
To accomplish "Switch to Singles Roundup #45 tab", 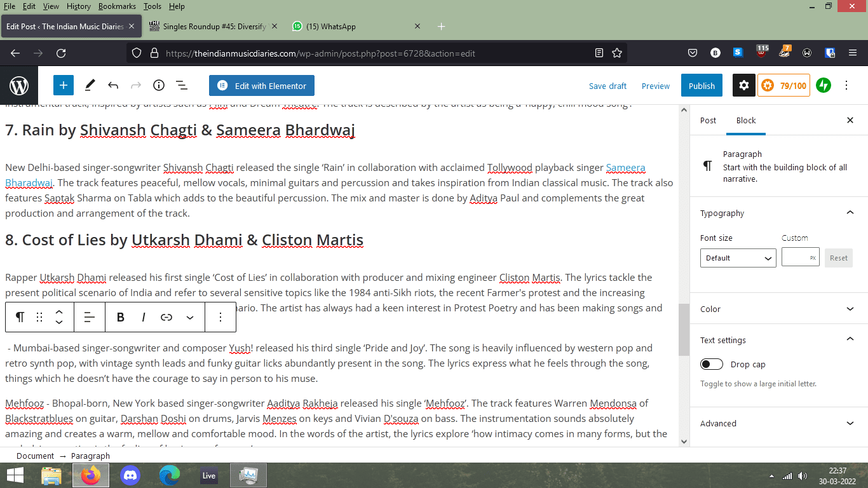I will [212, 27].
